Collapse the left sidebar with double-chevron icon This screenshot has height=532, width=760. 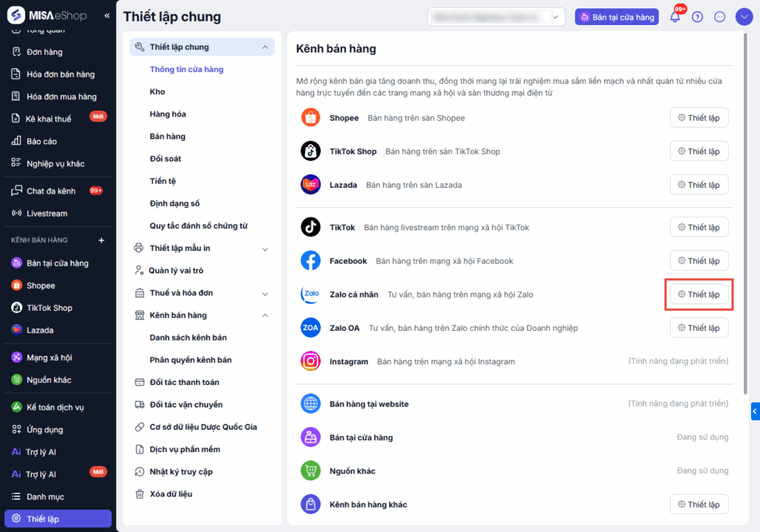pos(107,16)
